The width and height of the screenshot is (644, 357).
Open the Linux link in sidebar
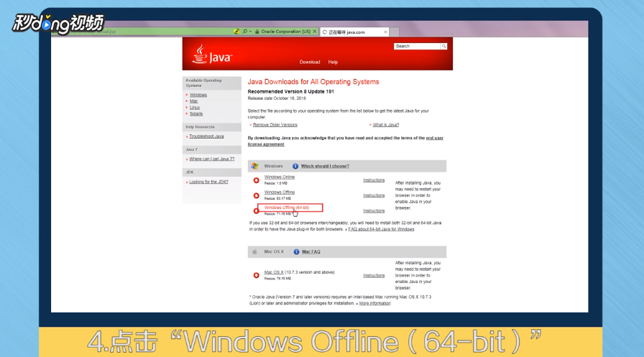(195, 107)
